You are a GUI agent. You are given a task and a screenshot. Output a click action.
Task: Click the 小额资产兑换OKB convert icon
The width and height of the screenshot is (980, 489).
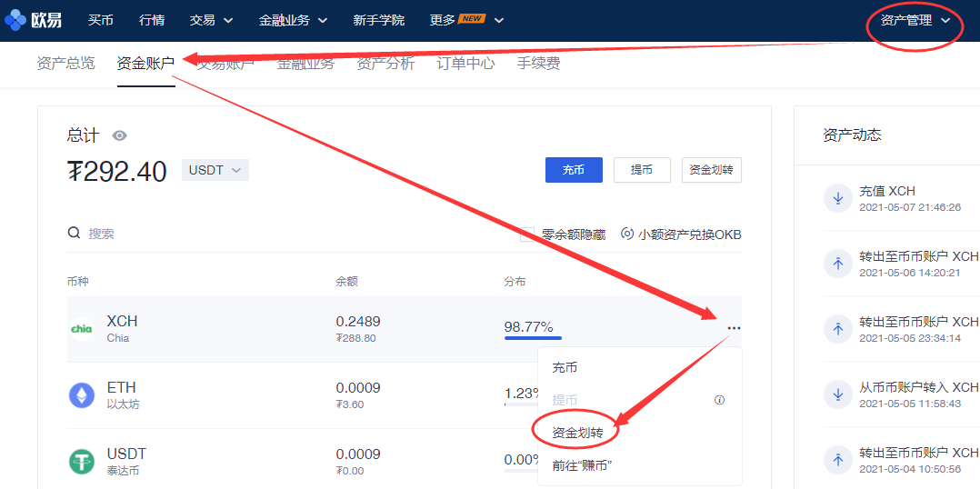tap(626, 234)
